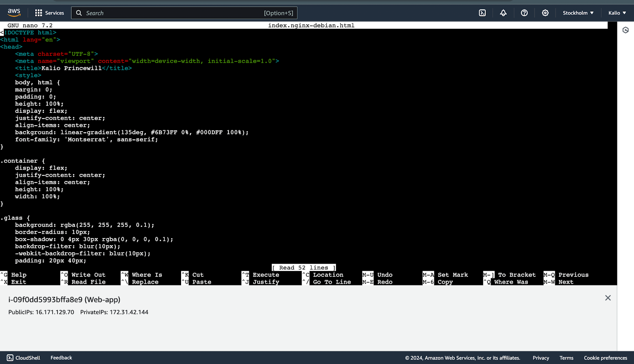Click the box-shadow rule line
The image size is (634, 364).
tap(94, 239)
